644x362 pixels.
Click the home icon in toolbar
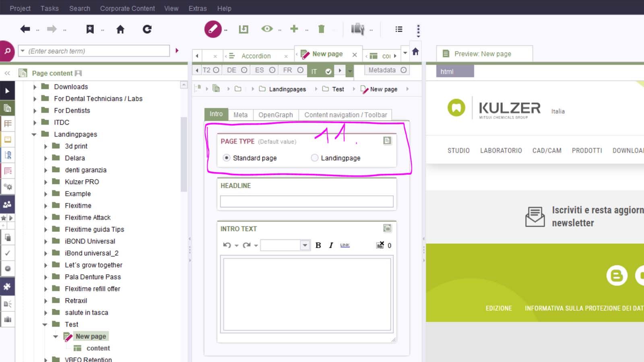120,29
